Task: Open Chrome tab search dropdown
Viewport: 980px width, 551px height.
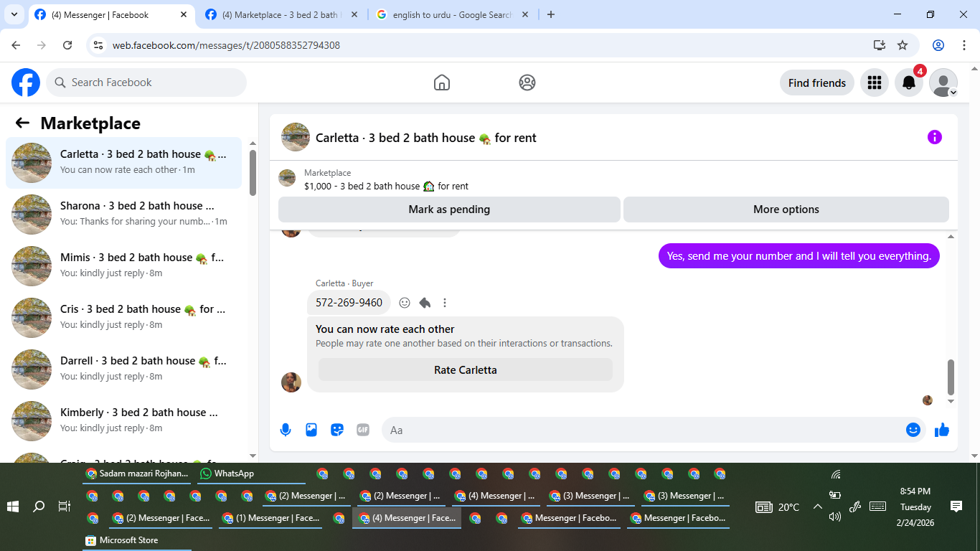Action: 14,14
